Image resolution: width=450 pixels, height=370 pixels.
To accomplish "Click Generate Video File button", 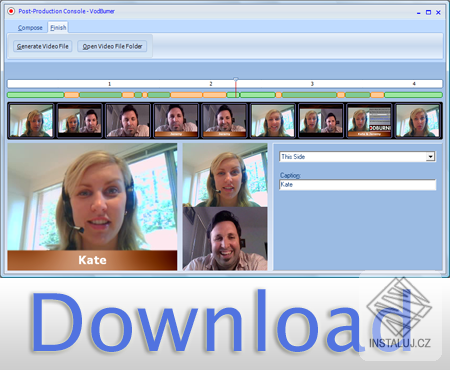I will pyautogui.click(x=43, y=46).
